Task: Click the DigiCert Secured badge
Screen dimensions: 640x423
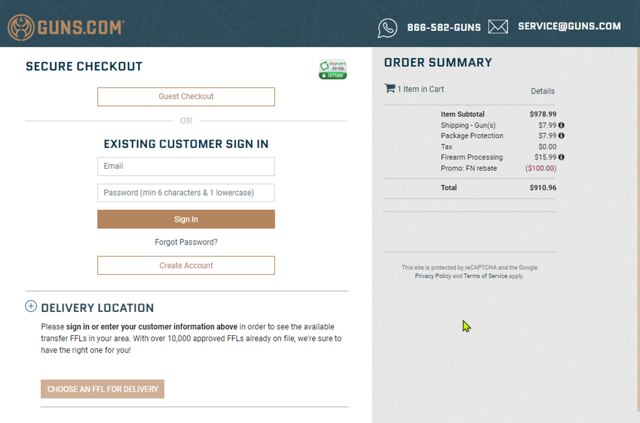Action: pyautogui.click(x=332, y=69)
